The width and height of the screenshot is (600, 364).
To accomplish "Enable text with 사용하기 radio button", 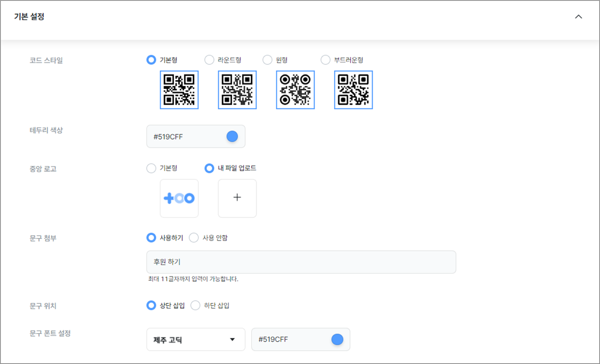I will click(x=151, y=238).
